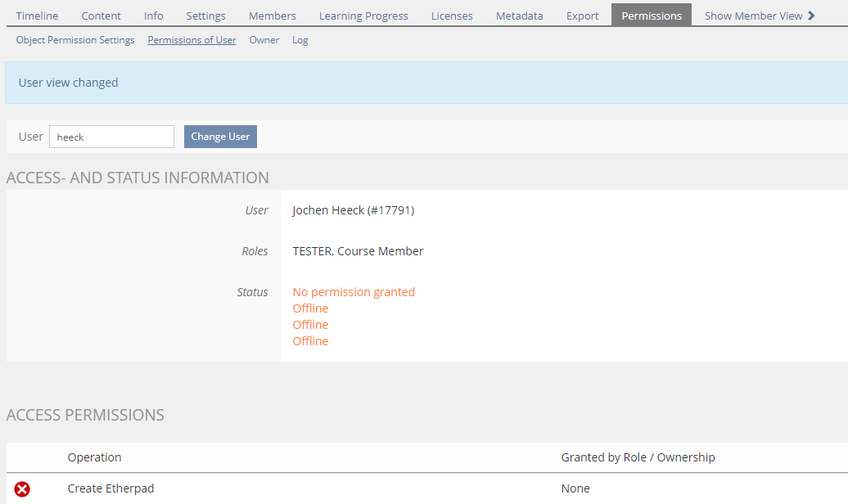The height and width of the screenshot is (504, 848).
Task: Select Permissions of User subtab
Action: (192, 40)
